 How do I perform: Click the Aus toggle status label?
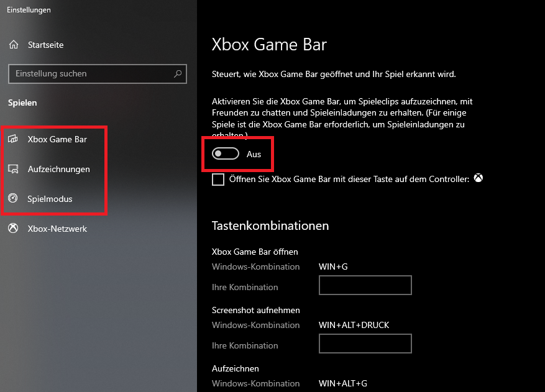click(254, 154)
